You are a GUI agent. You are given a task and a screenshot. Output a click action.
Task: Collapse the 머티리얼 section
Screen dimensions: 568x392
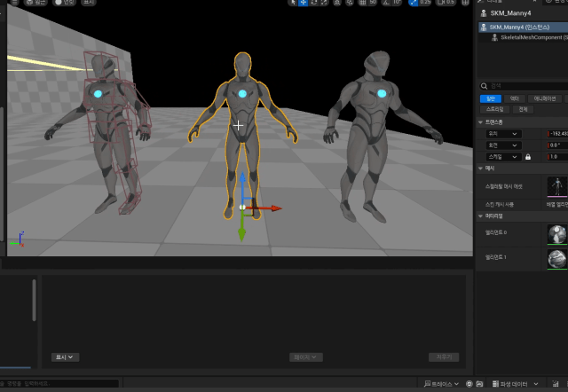[480, 216]
